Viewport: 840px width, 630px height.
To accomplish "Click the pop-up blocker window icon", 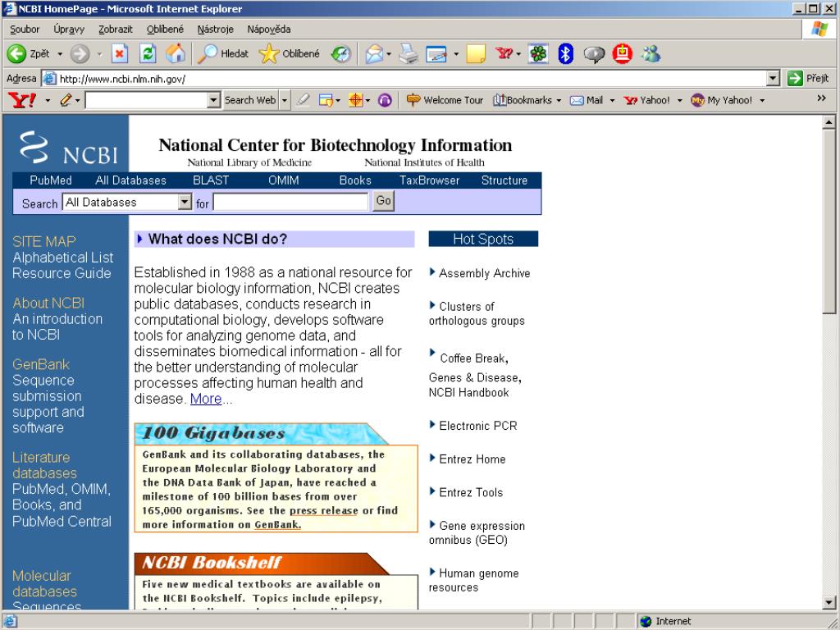I will pyautogui.click(x=326, y=100).
